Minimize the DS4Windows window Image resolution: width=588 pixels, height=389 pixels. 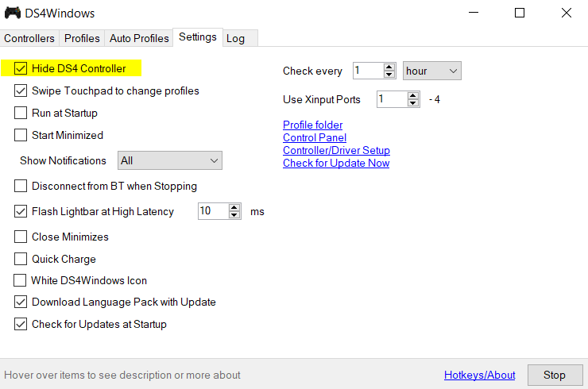point(474,13)
